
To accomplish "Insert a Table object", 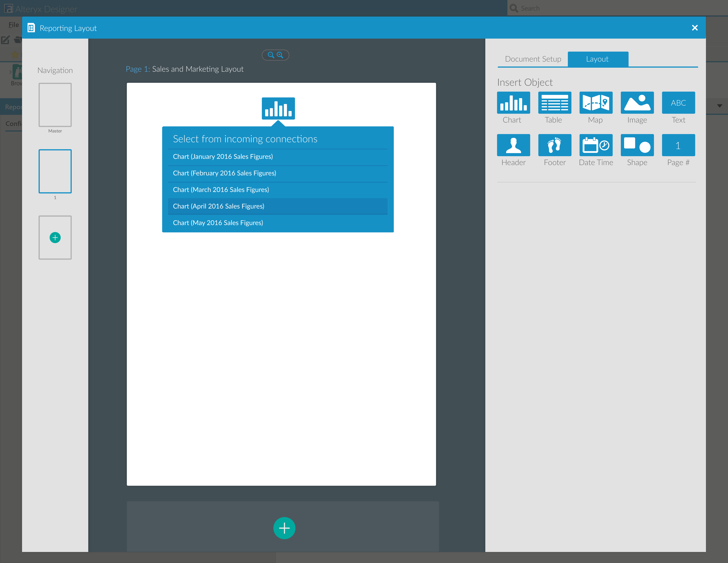I will coord(554,103).
